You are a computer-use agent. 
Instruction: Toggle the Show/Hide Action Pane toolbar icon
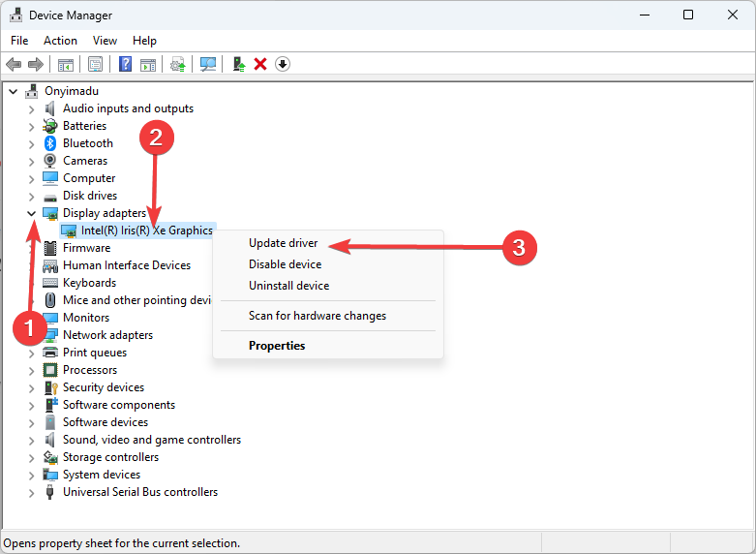148,64
